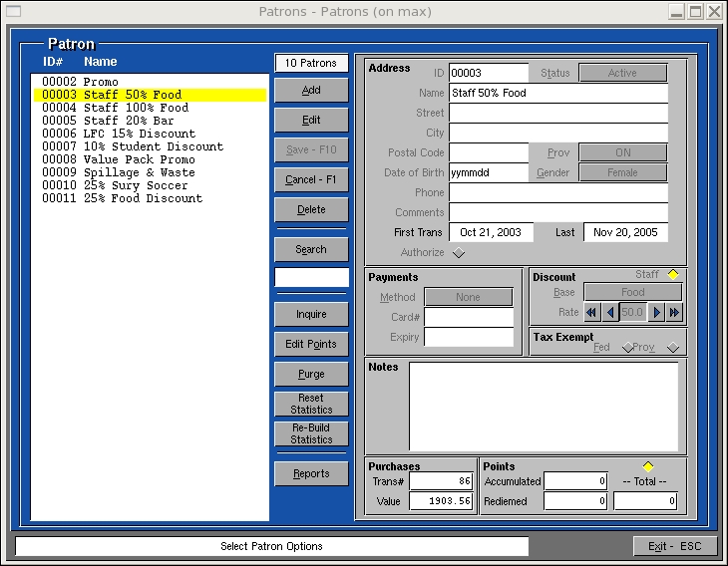Click the 10 Patrons count box
The width and height of the screenshot is (728, 566).
pyautogui.click(x=311, y=63)
